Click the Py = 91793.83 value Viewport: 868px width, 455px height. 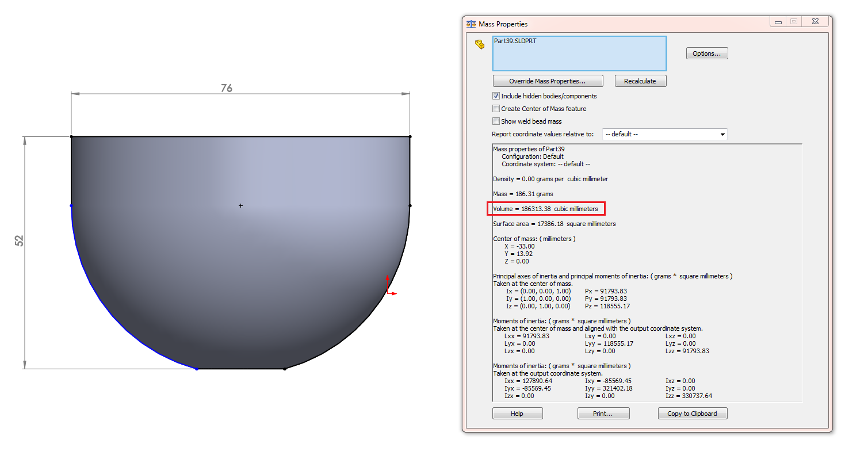606,299
